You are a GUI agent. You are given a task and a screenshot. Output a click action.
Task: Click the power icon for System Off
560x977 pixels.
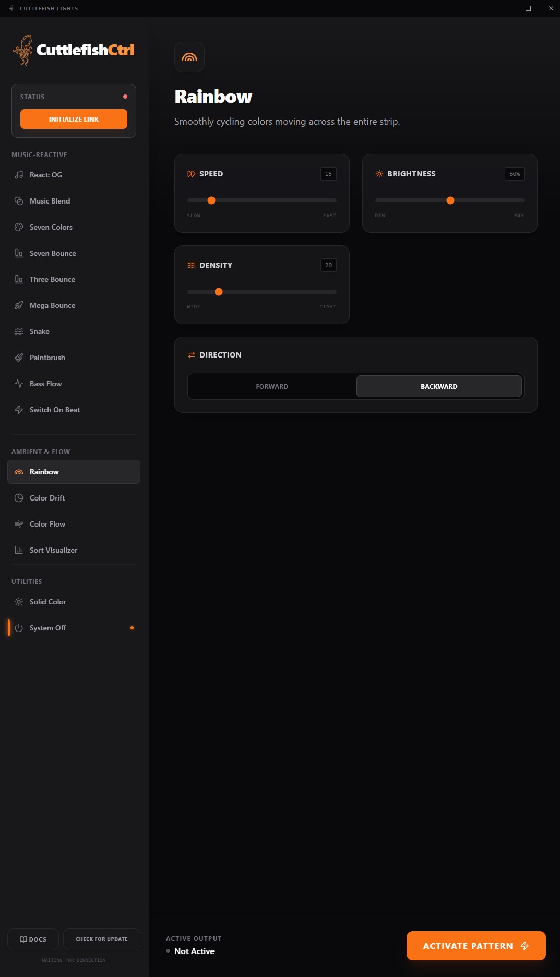pos(19,628)
